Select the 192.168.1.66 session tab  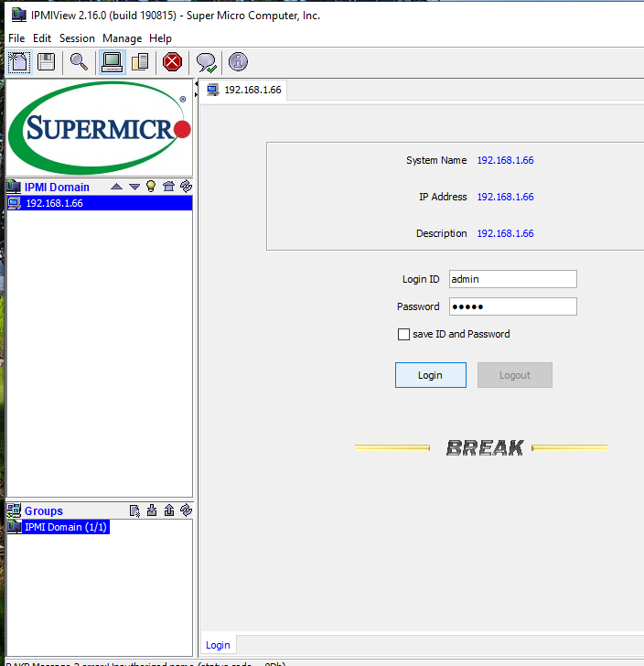(244, 90)
